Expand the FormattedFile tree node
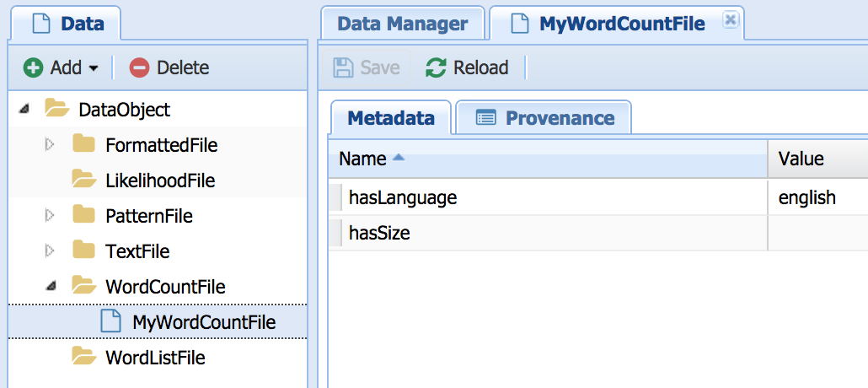Screen dimensions: 868x388 coord(50,145)
